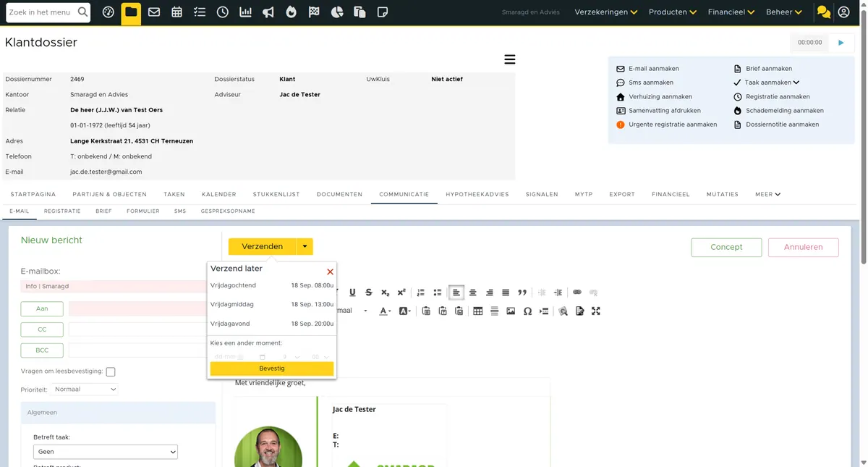The width and height of the screenshot is (868, 467).
Task: Expand the Verzekeringen menu
Action: point(606,12)
